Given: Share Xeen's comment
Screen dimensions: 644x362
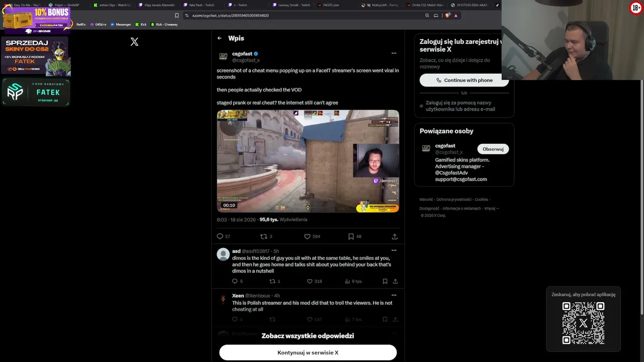Looking at the screenshot, I should (395, 319).
